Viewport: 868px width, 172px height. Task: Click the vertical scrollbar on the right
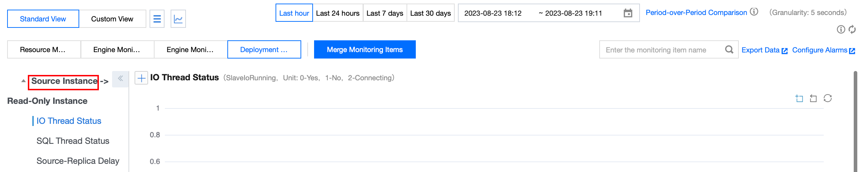pos(855,121)
